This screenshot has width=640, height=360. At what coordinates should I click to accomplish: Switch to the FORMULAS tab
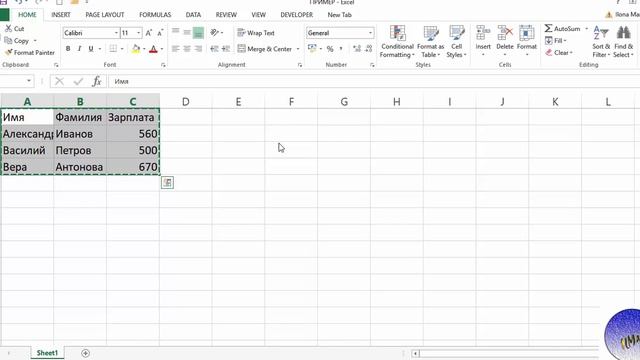pos(155,15)
